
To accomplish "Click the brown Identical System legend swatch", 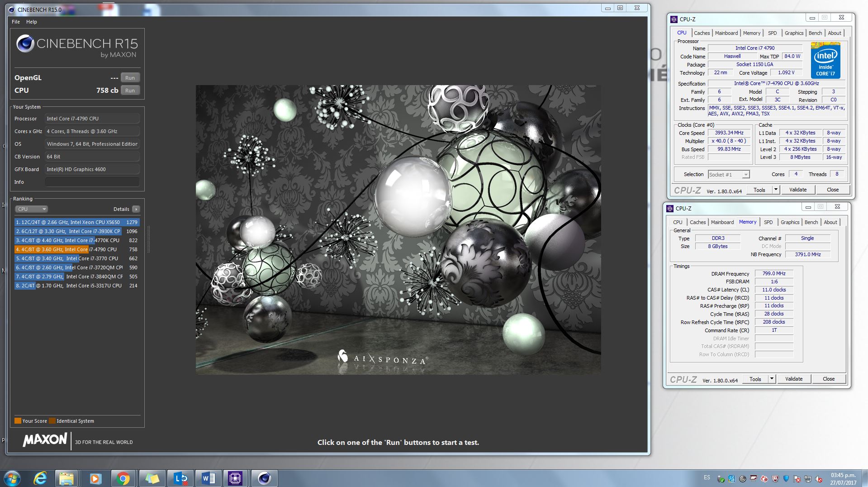I will click(x=52, y=421).
